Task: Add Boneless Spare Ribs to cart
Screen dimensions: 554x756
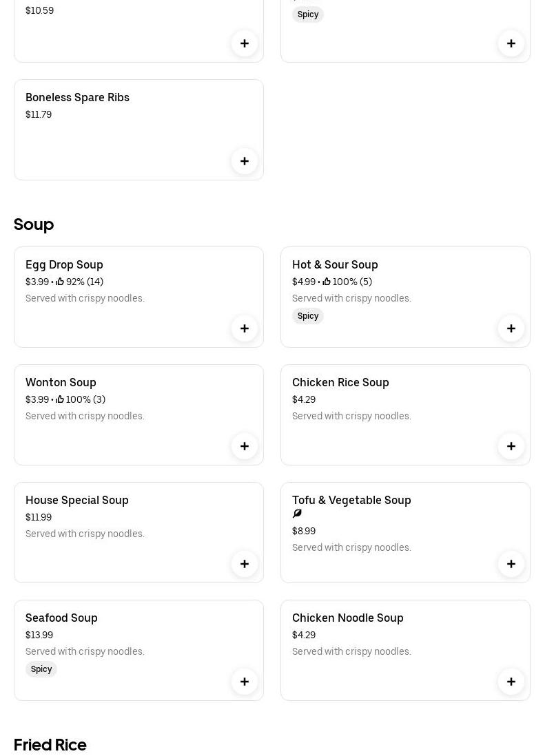Action: pos(245,161)
